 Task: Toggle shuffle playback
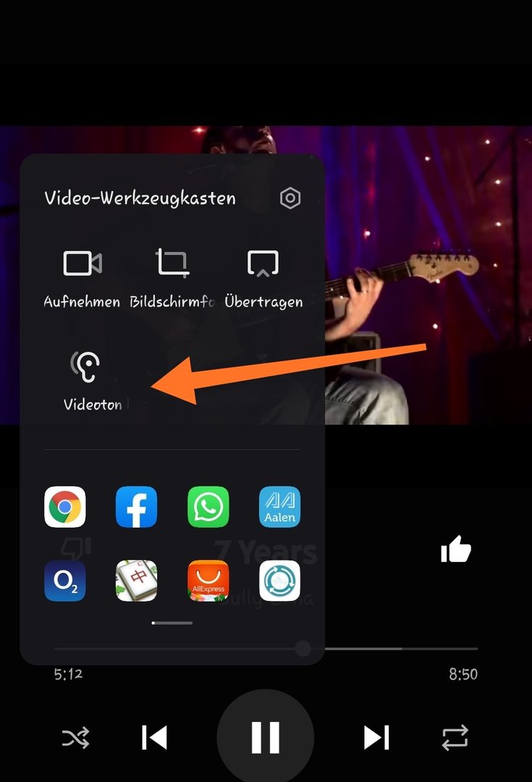[x=75, y=737]
